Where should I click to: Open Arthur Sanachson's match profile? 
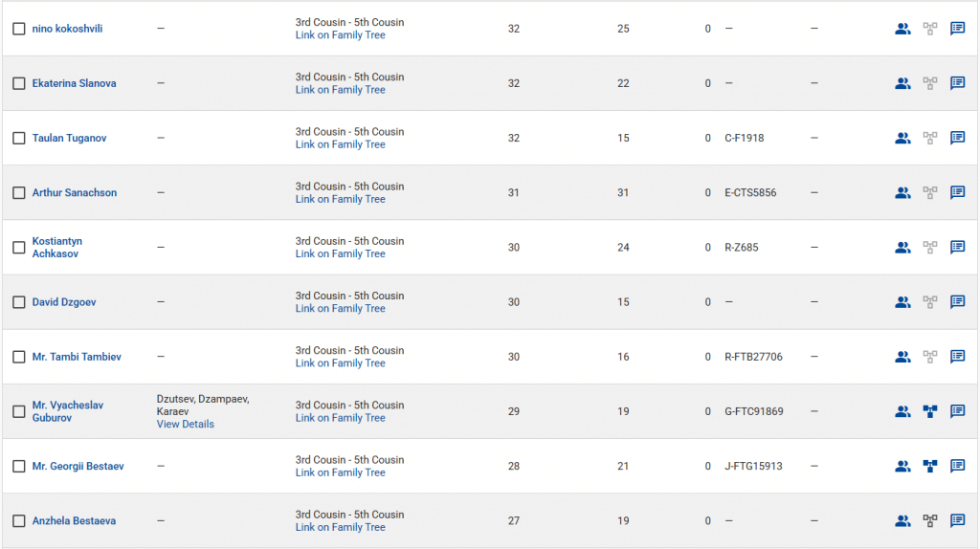75,192
